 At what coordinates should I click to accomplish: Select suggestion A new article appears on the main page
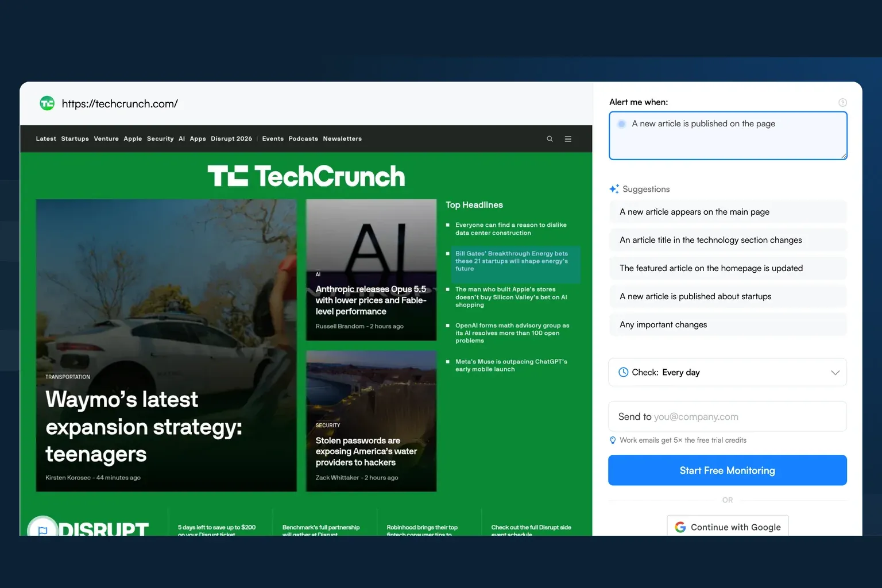point(728,212)
